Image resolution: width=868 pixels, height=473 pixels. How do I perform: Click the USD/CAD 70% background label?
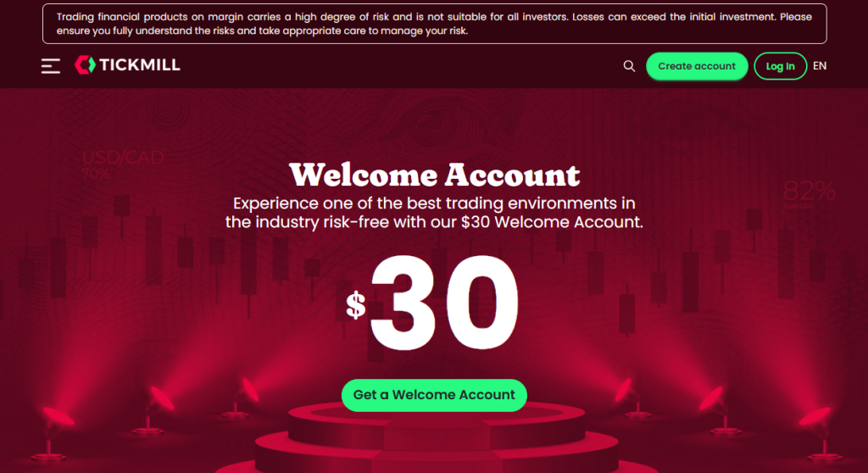(122, 164)
